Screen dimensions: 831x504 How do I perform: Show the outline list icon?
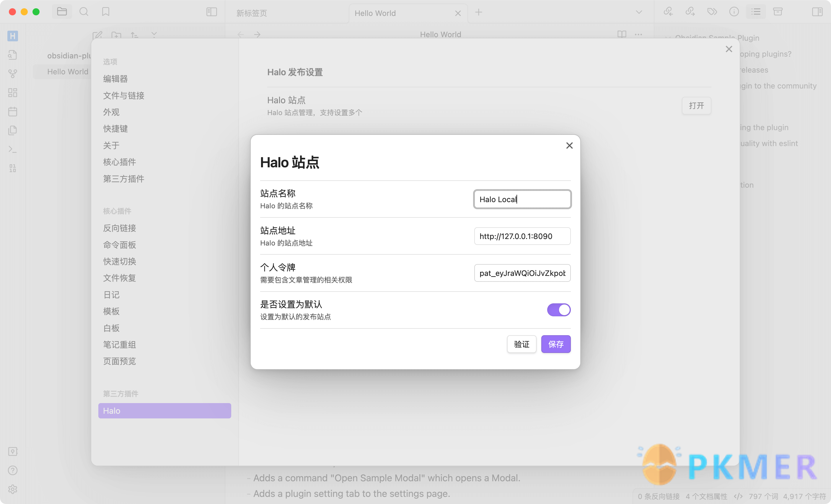tap(756, 12)
